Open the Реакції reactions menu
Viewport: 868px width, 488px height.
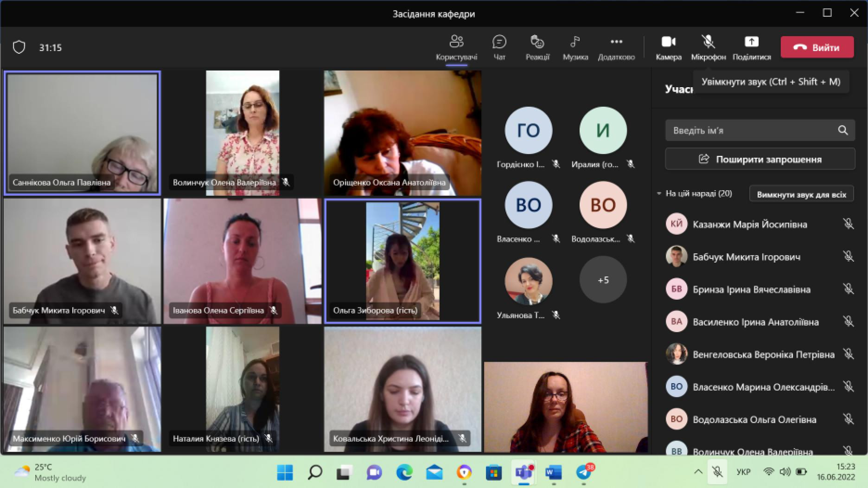click(537, 47)
